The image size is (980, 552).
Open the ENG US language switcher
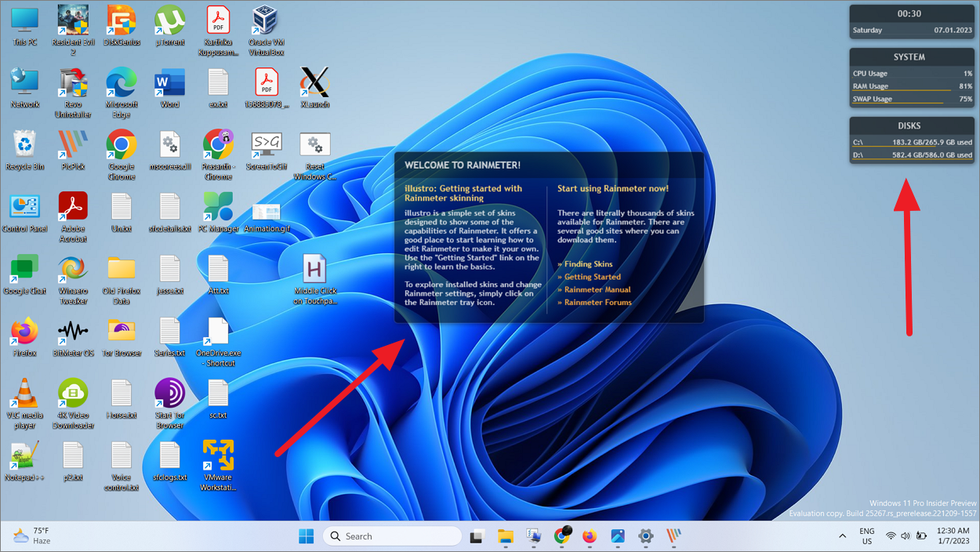(x=867, y=536)
